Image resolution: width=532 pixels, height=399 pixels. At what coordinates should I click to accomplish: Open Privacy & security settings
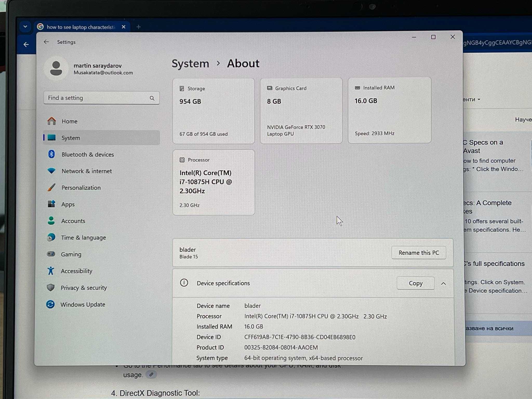(101, 288)
